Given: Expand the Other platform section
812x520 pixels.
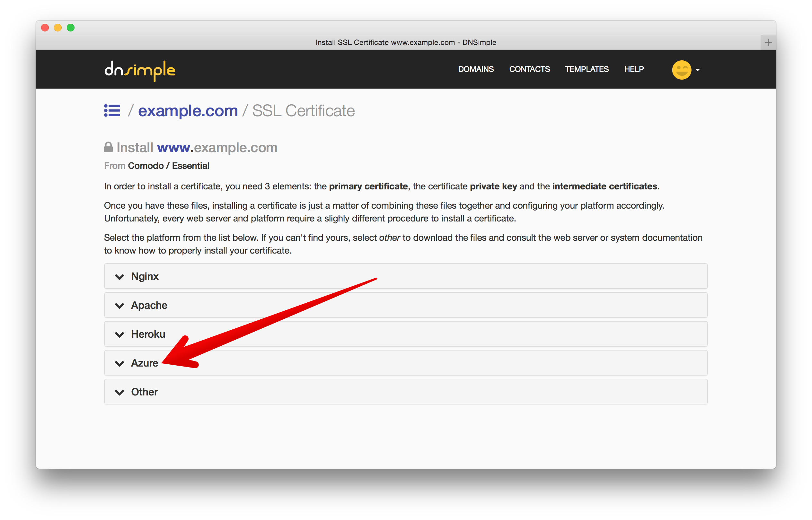Looking at the screenshot, I should coord(145,392).
